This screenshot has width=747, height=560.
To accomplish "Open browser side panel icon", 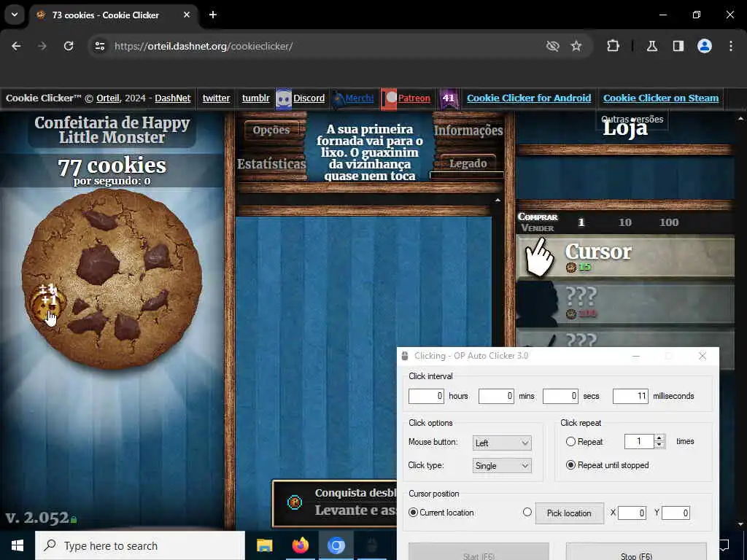I will coord(678,46).
